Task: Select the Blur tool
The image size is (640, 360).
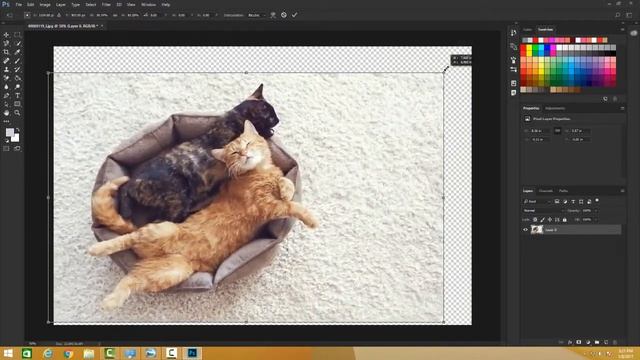Action: (x=6, y=87)
